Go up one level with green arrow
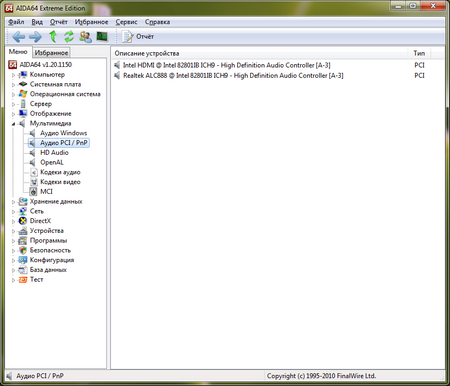Viewport: 450px width, 386px height. pyautogui.click(x=53, y=36)
